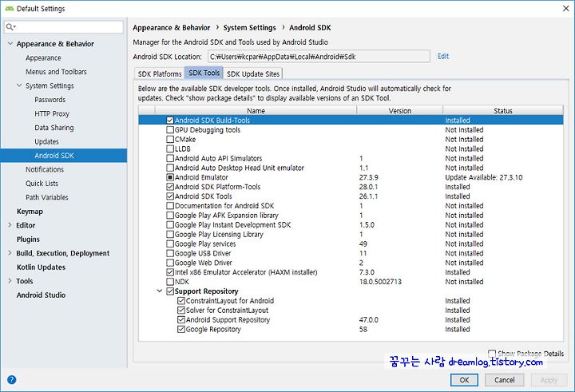The width and height of the screenshot is (575, 392).
Task: Select Passwords in settings tree
Action: 50,100
